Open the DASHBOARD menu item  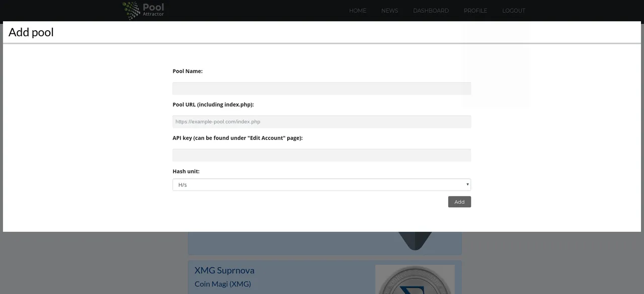pyautogui.click(x=431, y=11)
